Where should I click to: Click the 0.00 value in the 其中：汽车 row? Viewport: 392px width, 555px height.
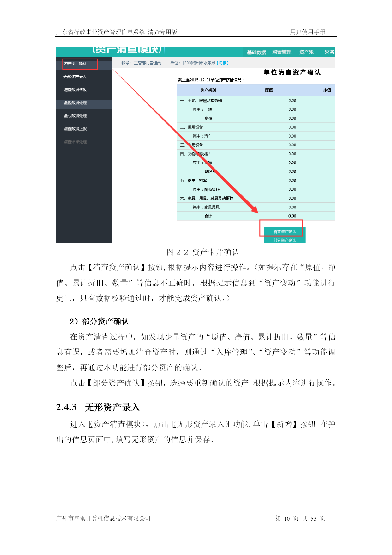292,136
